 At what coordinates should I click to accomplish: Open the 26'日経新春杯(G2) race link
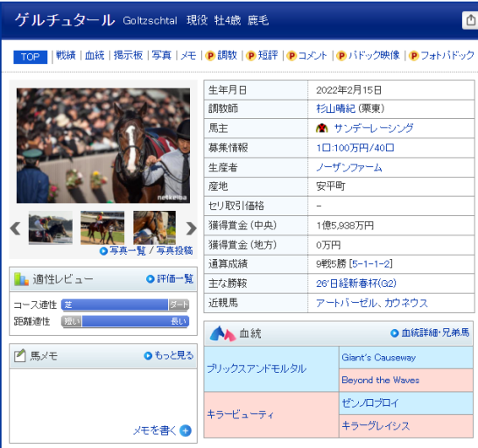point(356,283)
